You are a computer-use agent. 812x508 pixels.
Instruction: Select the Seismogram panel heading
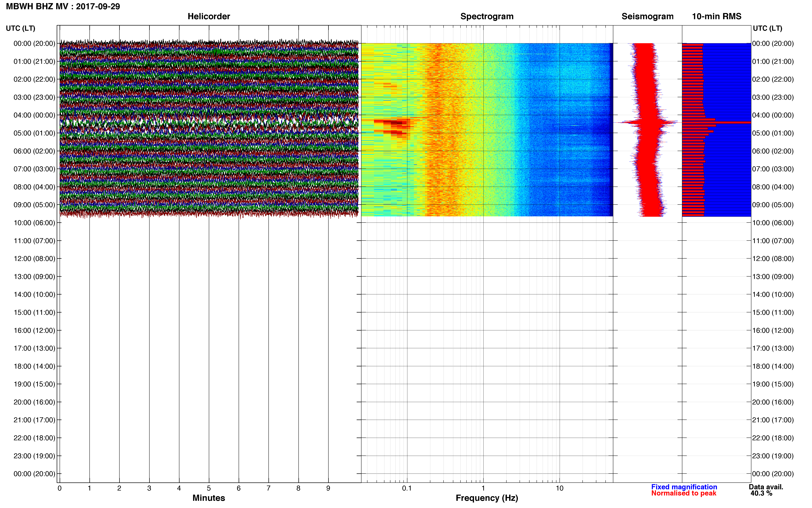pos(648,16)
